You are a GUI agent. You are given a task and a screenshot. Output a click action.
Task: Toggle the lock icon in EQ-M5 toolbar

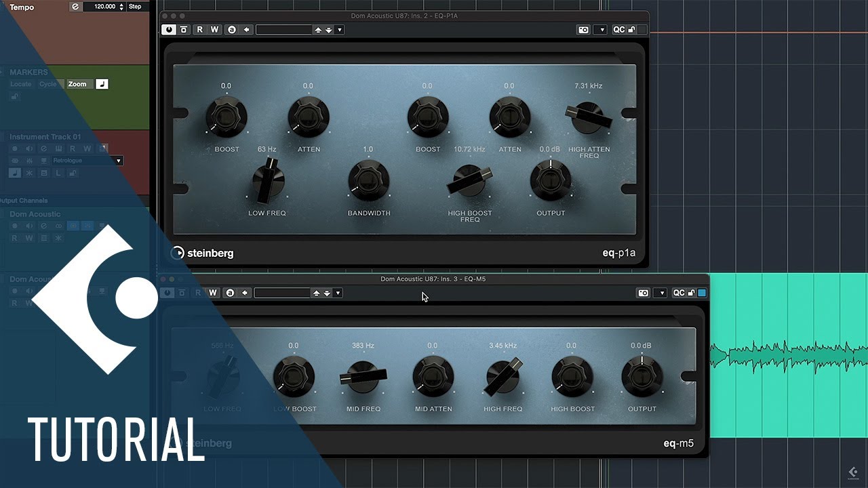(692, 293)
